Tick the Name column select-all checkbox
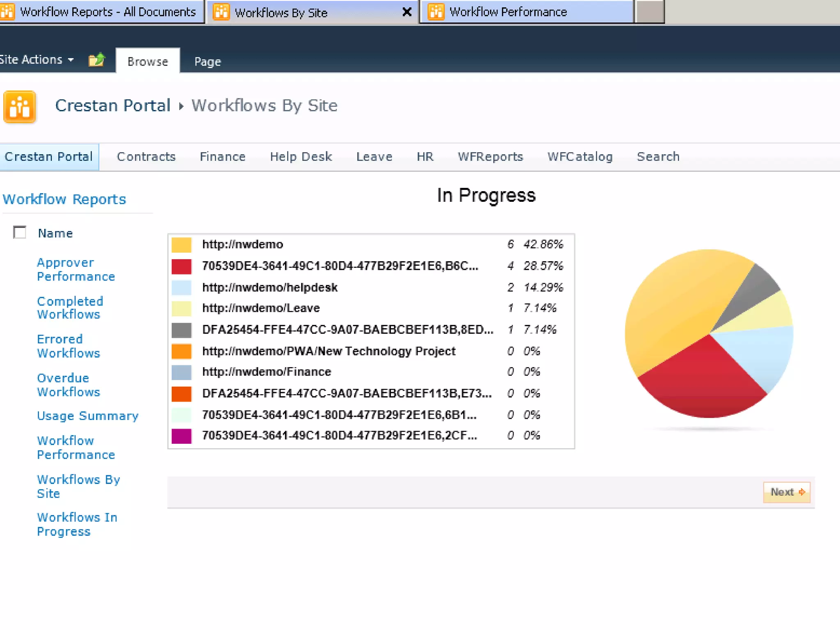The height and width of the screenshot is (630, 840). pyautogui.click(x=20, y=232)
